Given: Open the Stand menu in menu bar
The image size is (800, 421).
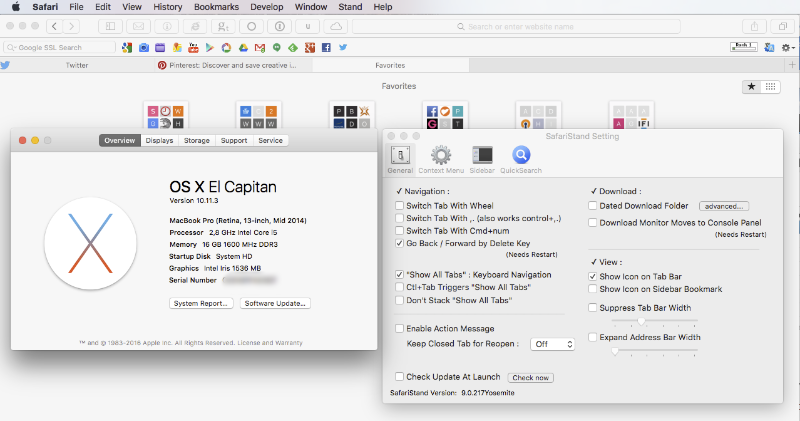Looking at the screenshot, I should [x=350, y=7].
